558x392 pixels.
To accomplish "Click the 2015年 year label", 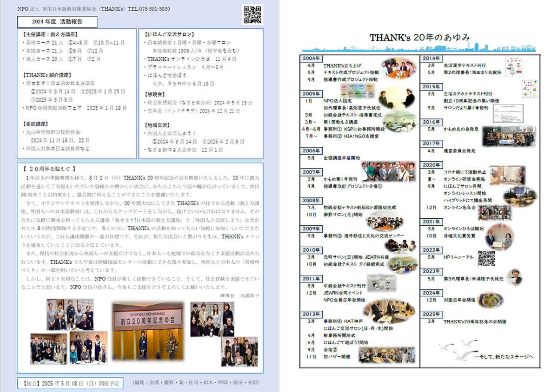I will click(431, 86).
